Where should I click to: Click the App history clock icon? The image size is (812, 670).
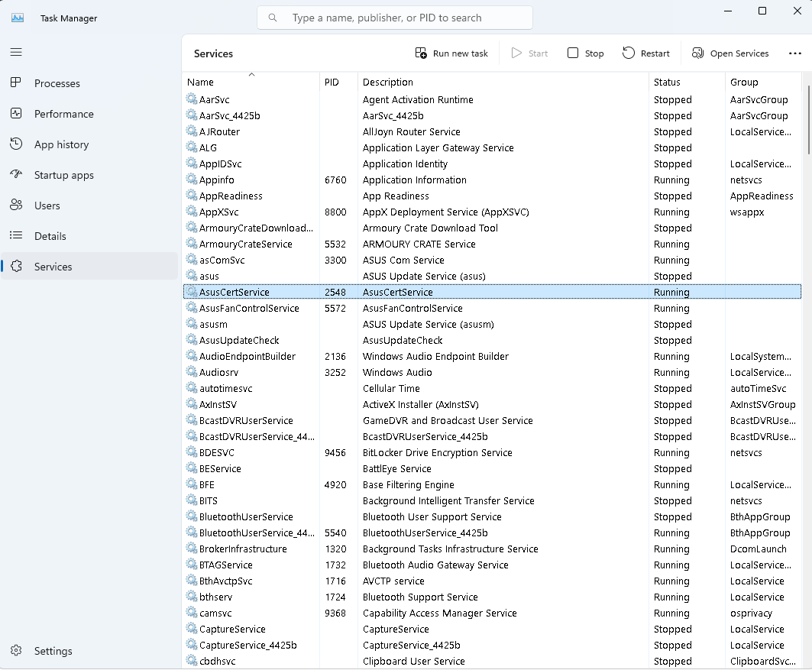click(16, 144)
